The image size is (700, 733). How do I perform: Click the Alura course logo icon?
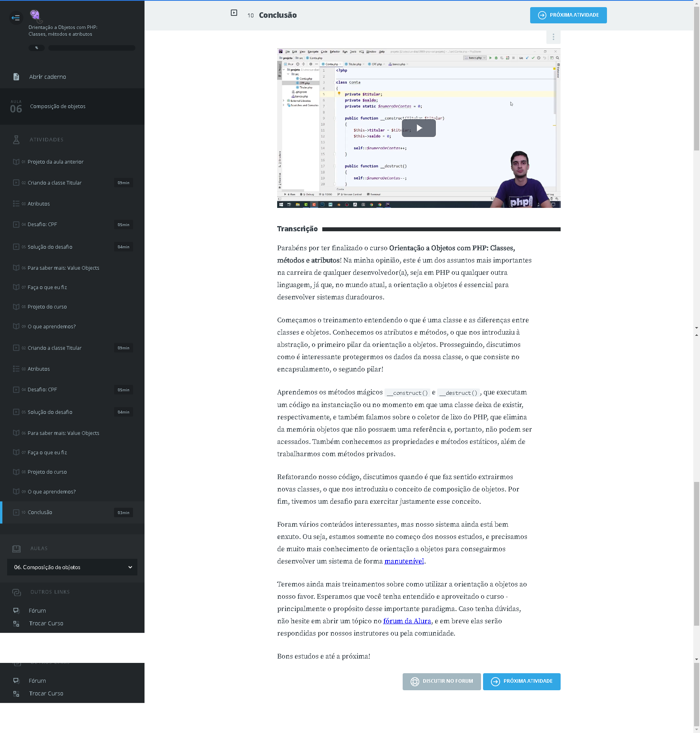click(x=36, y=15)
